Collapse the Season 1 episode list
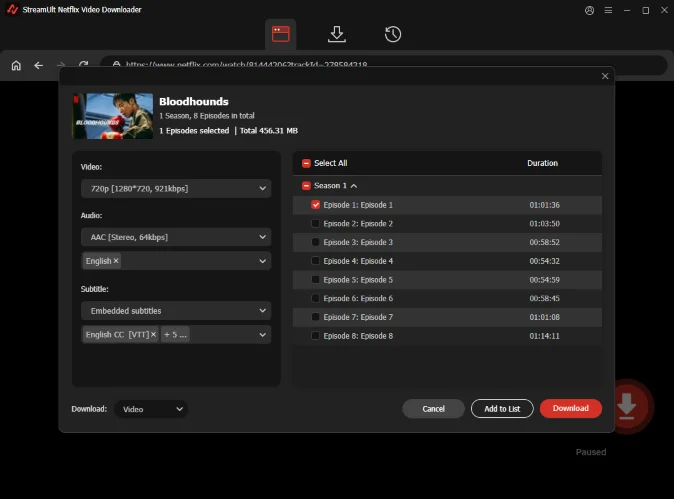This screenshot has width=674, height=499. (354, 186)
